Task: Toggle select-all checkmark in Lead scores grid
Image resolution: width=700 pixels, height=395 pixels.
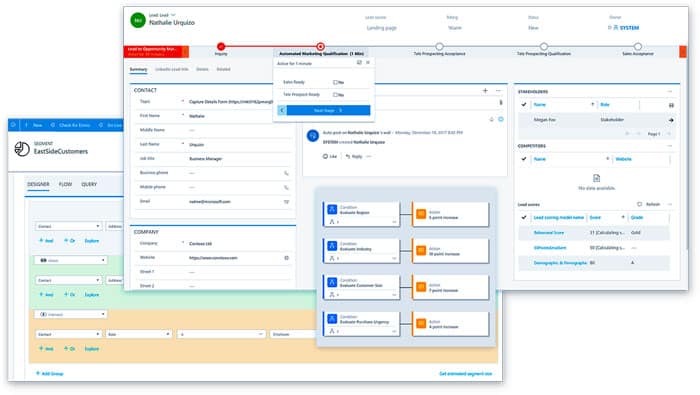Action: pos(524,217)
